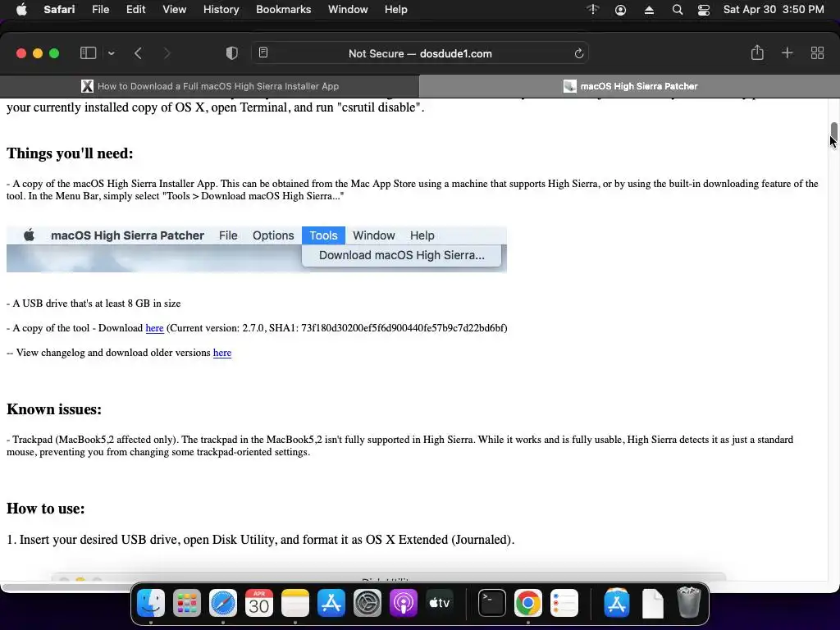Viewport: 840px width, 630px height.
Task: Open the History menu
Action: point(221,10)
